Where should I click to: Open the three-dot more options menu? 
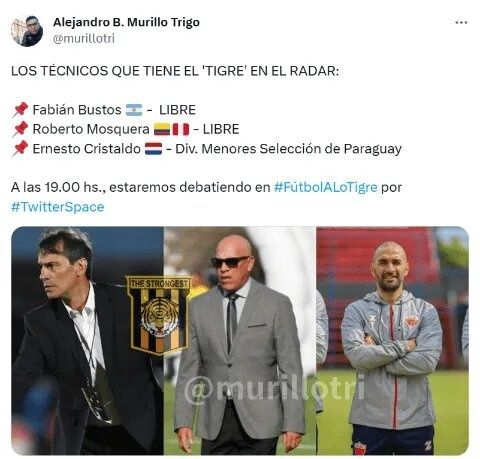[x=461, y=23]
